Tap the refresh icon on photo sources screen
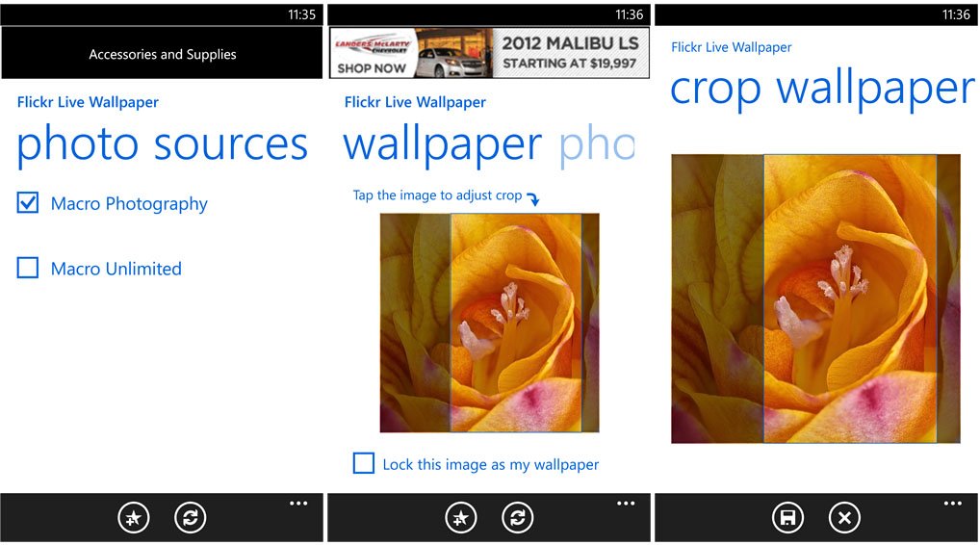 pos(190,517)
